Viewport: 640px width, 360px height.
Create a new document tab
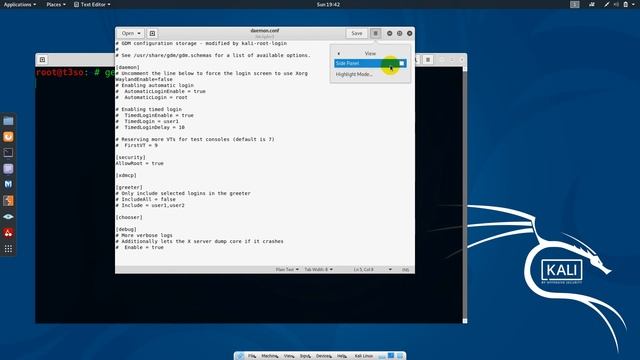(152, 33)
